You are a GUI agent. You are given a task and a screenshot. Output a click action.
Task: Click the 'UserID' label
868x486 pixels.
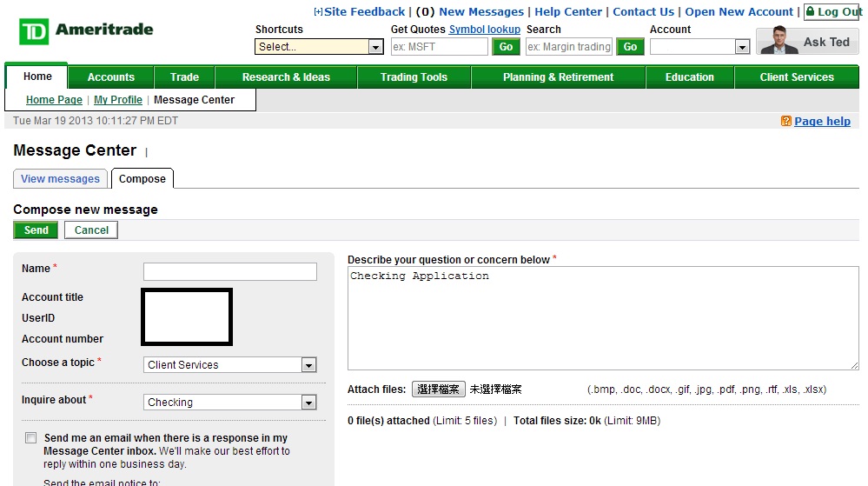click(x=38, y=318)
